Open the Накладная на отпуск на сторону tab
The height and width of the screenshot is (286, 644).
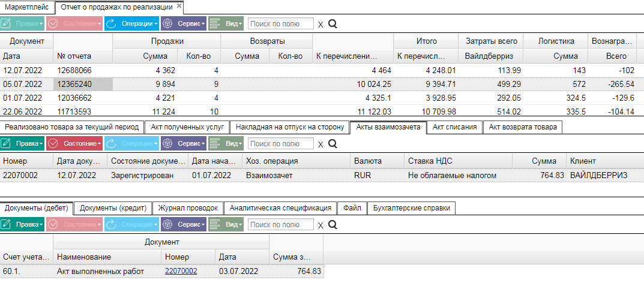289,127
